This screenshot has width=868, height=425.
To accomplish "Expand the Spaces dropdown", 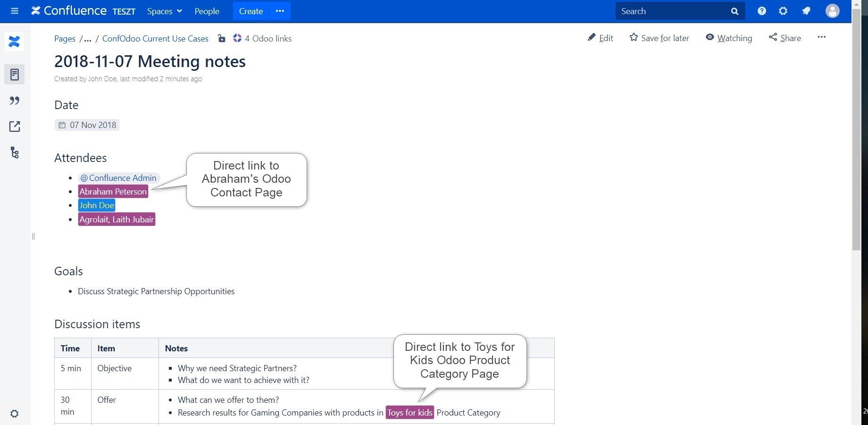I will coord(164,11).
